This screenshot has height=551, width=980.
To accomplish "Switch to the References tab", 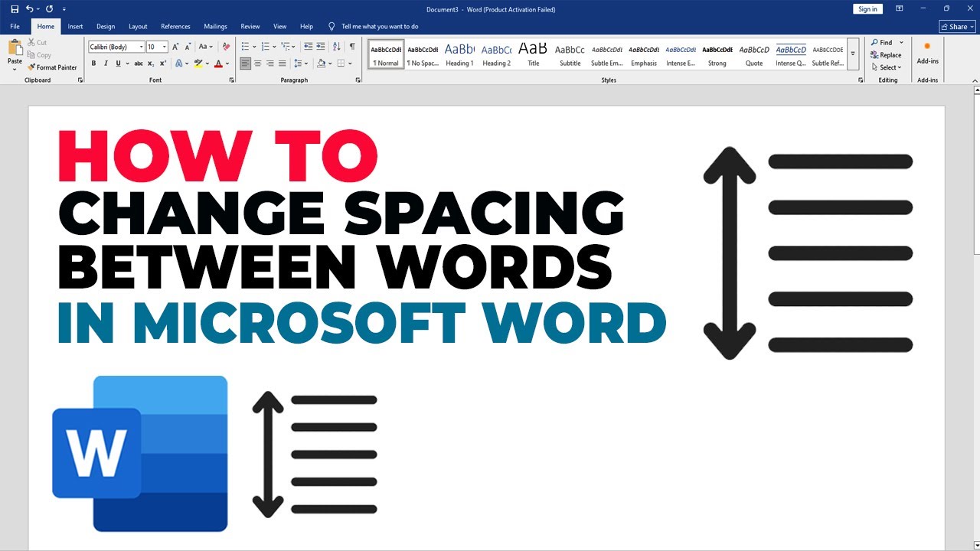I will point(175,26).
